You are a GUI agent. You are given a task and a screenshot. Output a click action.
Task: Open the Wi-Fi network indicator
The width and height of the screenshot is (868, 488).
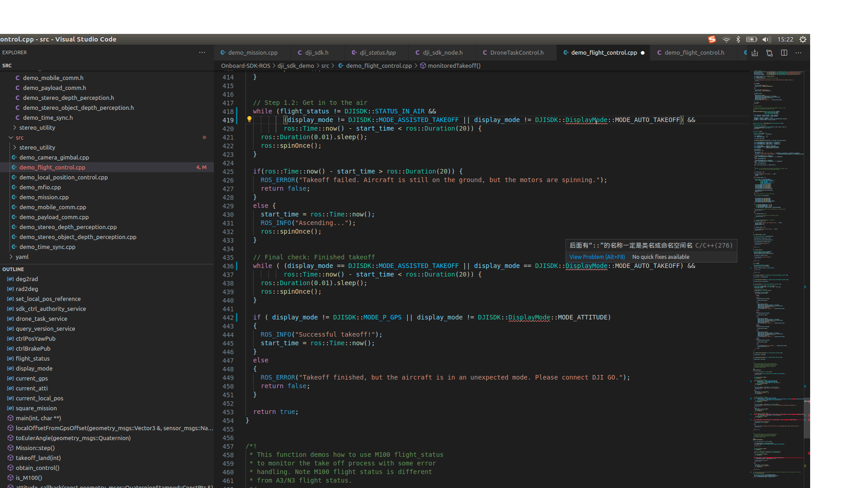[x=726, y=39]
